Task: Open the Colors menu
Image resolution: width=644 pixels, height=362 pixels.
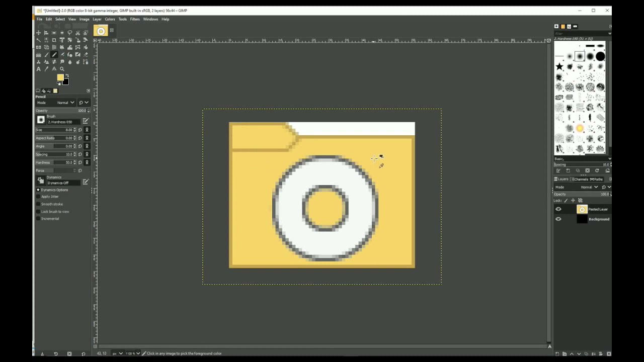Action: 110,19
